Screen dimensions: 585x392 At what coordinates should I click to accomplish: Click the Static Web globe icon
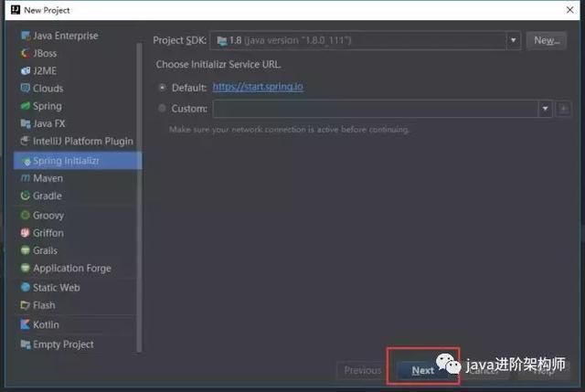pyautogui.click(x=26, y=287)
